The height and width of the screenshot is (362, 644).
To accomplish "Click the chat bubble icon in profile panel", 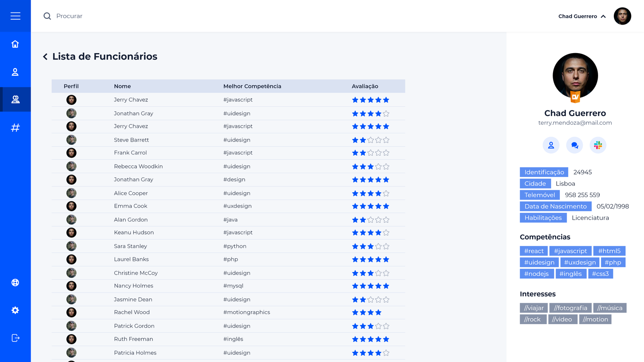I will [574, 145].
